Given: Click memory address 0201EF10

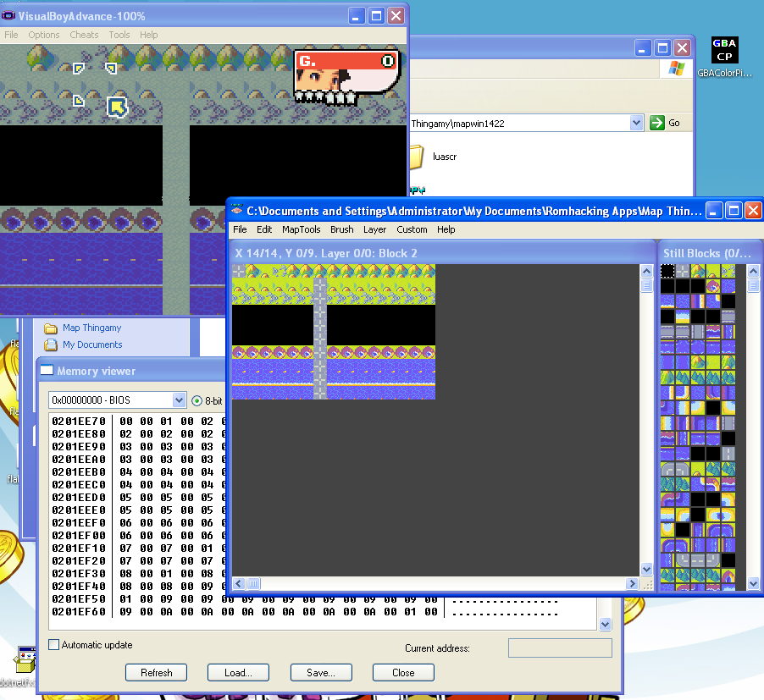Looking at the screenshot, I should click(x=79, y=548).
